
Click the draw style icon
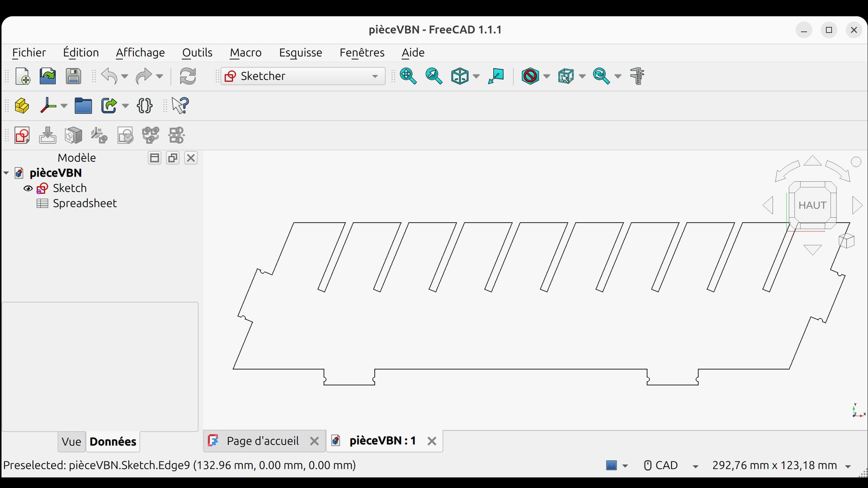(x=530, y=76)
